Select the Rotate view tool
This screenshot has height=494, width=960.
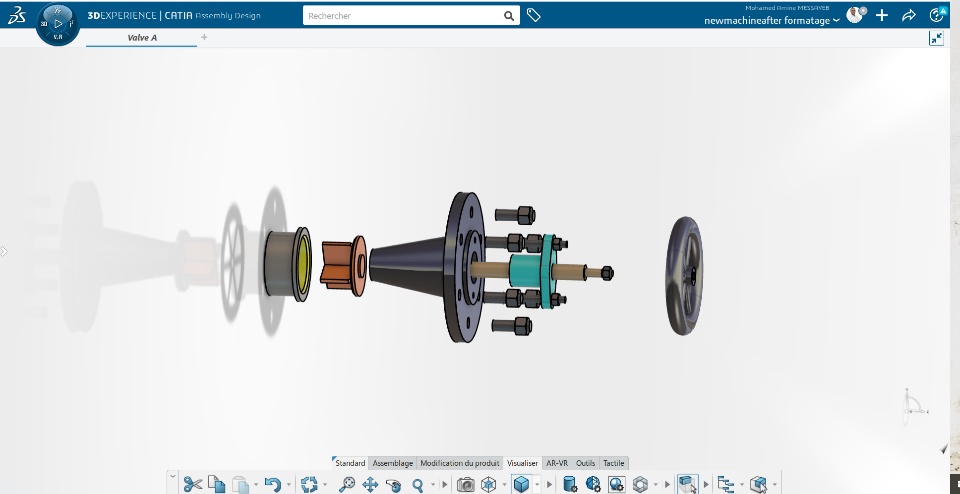tap(394, 485)
